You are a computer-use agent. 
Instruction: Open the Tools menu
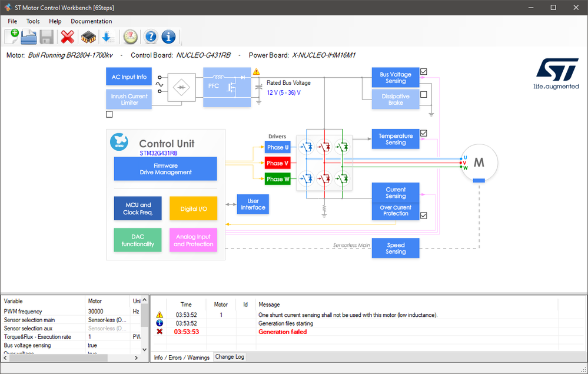pos(33,21)
